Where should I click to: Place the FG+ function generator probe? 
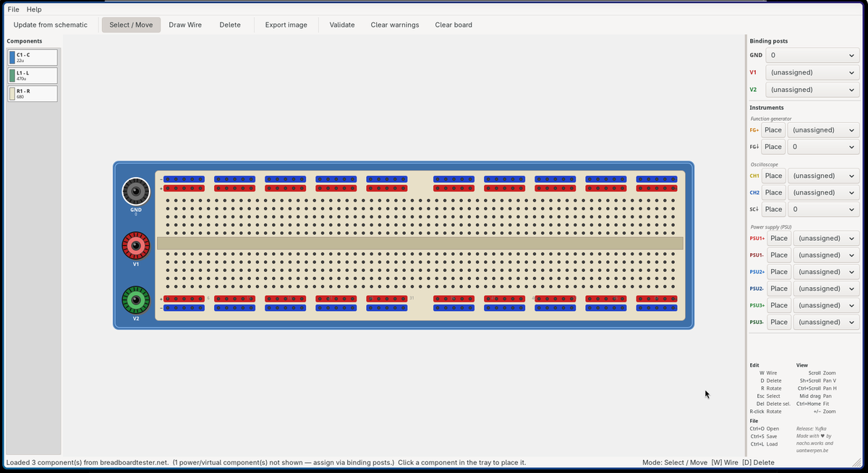tap(773, 130)
